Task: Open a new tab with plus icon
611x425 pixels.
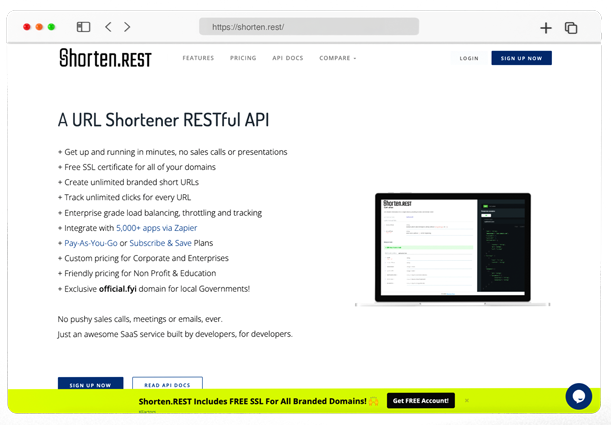Action: 546,28
